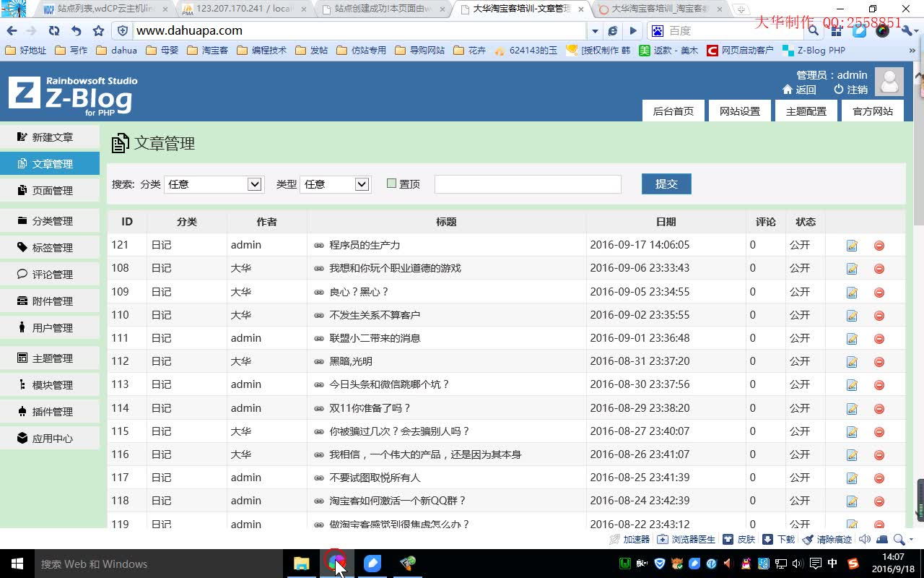Select 插件管理 in sidebar
This screenshot has width=924, height=578.
click(x=50, y=412)
